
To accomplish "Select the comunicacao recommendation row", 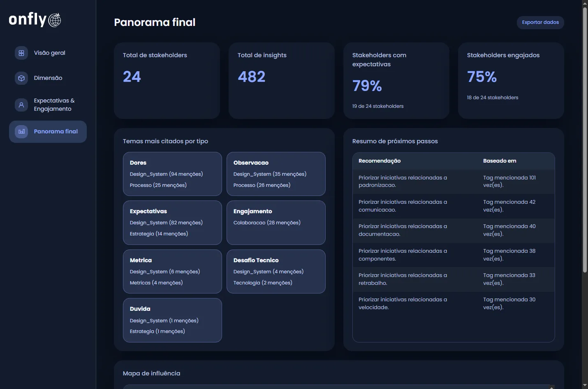I will tap(454, 206).
